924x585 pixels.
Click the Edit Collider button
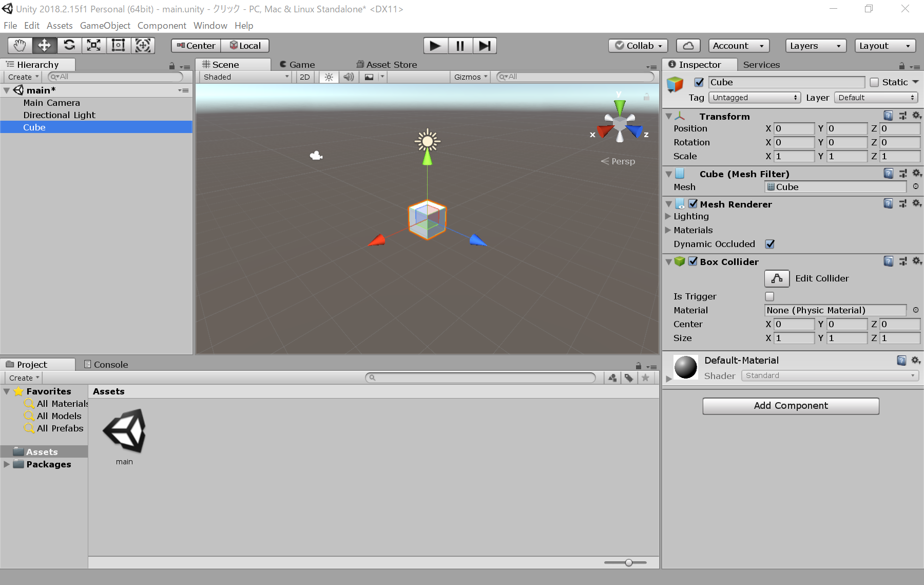tap(777, 278)
